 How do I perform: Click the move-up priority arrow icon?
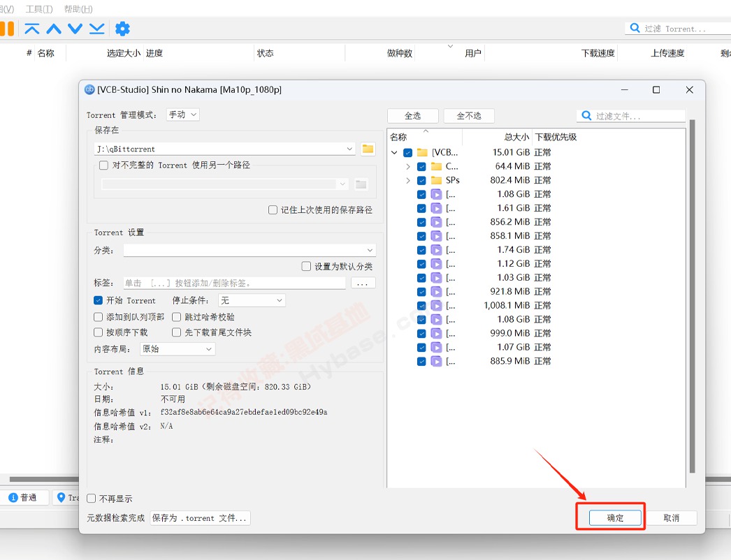click(x=52, y=28)
